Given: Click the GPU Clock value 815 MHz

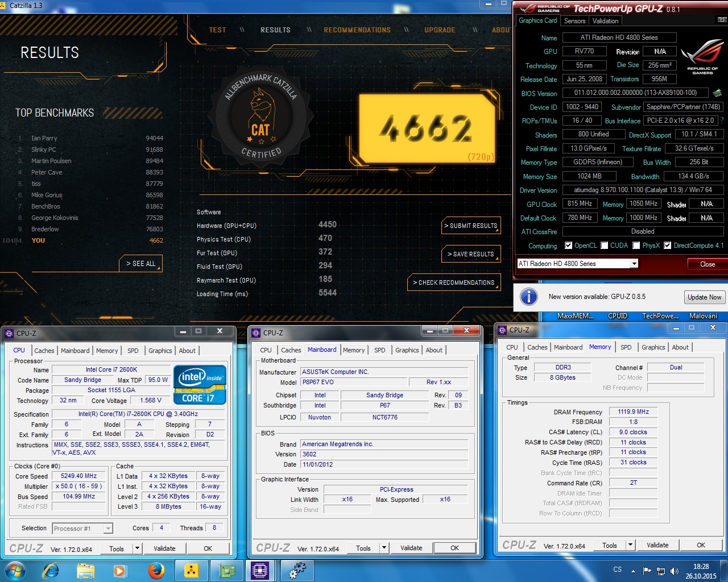Looking at the screenshot, I should click(x=580, y=203).
